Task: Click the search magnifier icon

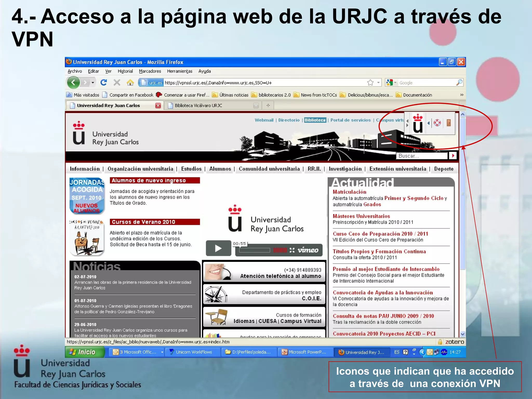Action: [459, 83]
